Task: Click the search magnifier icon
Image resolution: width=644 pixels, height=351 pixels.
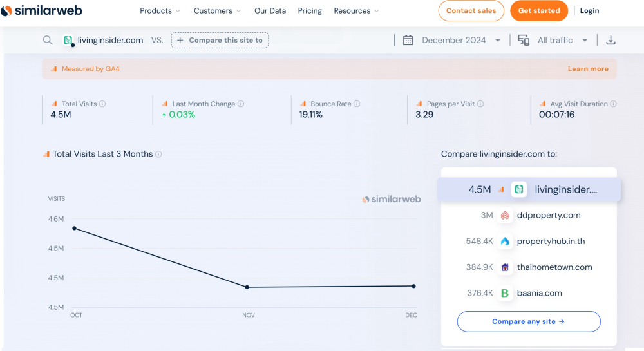Action: tap(48, 40)
